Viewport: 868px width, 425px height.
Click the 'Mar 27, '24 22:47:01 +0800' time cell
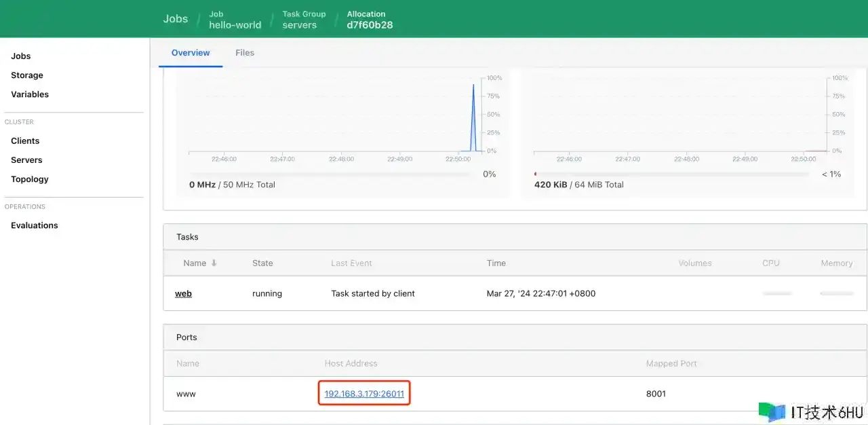[x=541, y=293]
